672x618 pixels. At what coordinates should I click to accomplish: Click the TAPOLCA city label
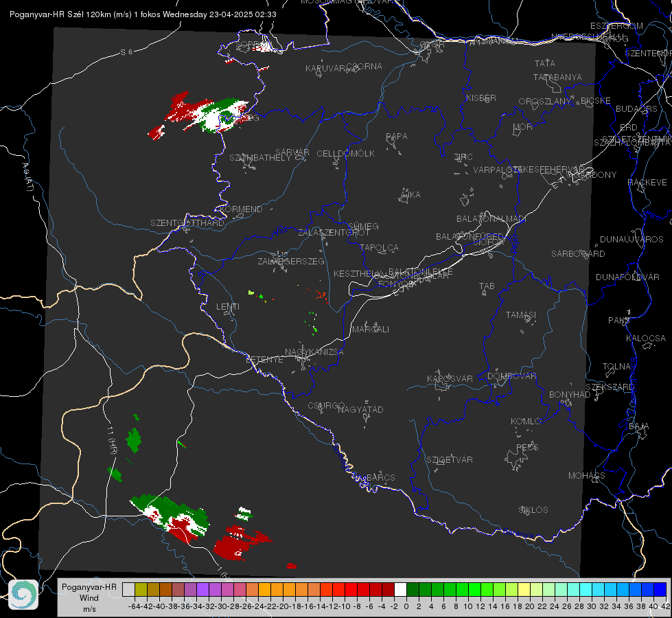(379, 248)
